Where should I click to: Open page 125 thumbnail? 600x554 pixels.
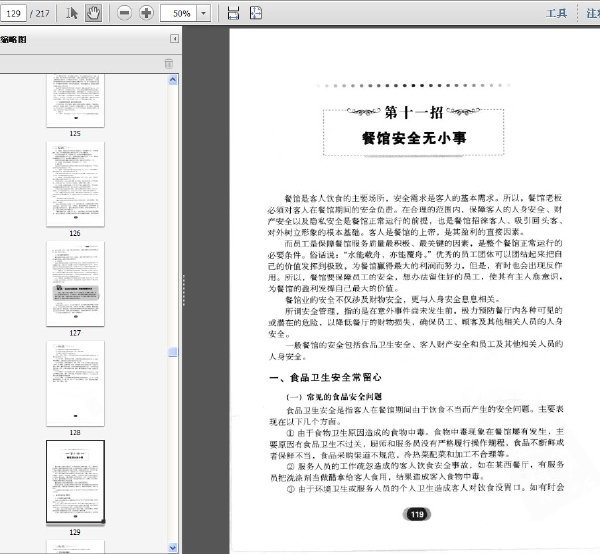pos(75,100)
